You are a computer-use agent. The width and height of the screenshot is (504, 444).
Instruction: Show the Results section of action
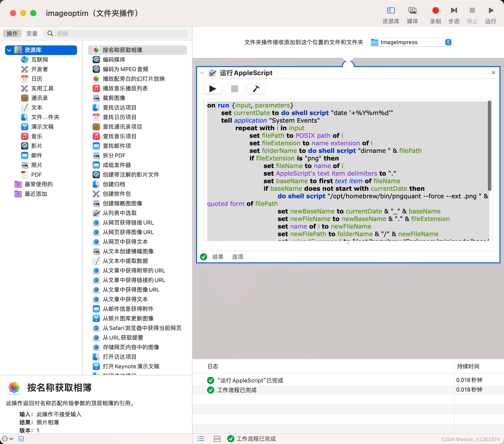coord(218,257)
